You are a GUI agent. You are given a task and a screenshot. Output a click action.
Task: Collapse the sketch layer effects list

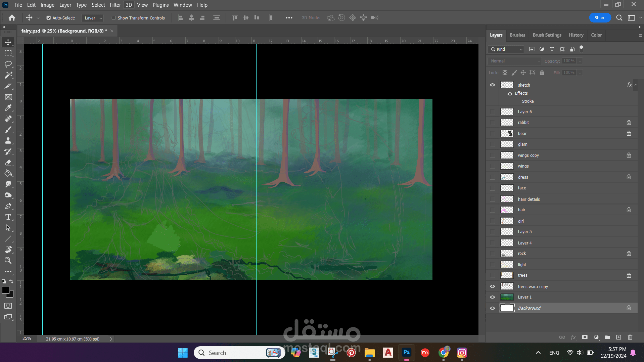(636, 85)
